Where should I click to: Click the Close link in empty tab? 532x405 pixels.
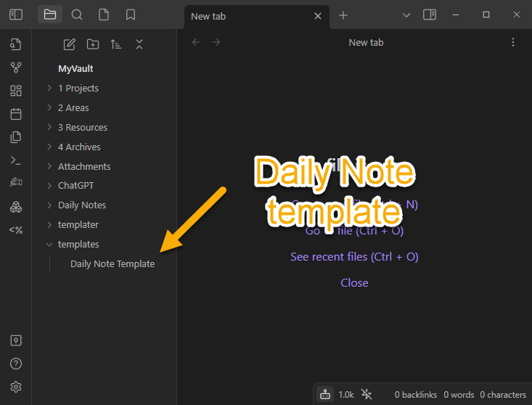(354, 283)
